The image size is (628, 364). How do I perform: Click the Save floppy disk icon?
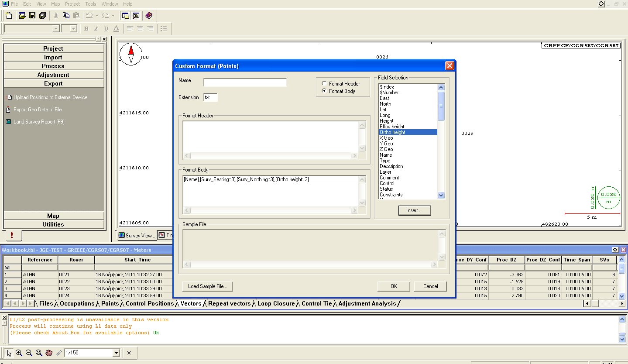pyautogui.click(x=32, y=16)
